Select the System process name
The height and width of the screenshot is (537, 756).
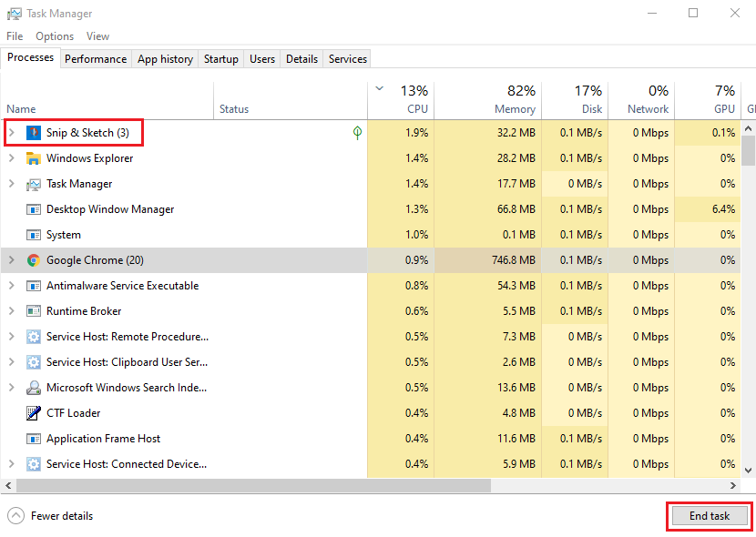(63, 235)
